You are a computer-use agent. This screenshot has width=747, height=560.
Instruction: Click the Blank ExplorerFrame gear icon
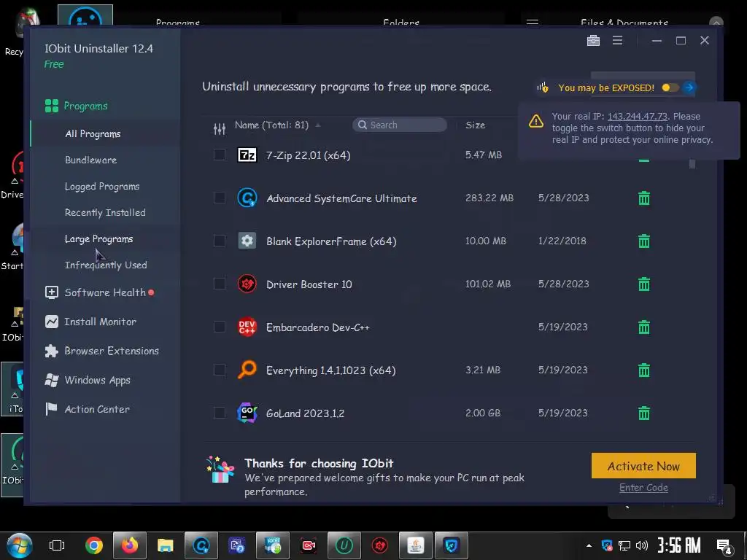pyautogui.click(x=247, y=241)
